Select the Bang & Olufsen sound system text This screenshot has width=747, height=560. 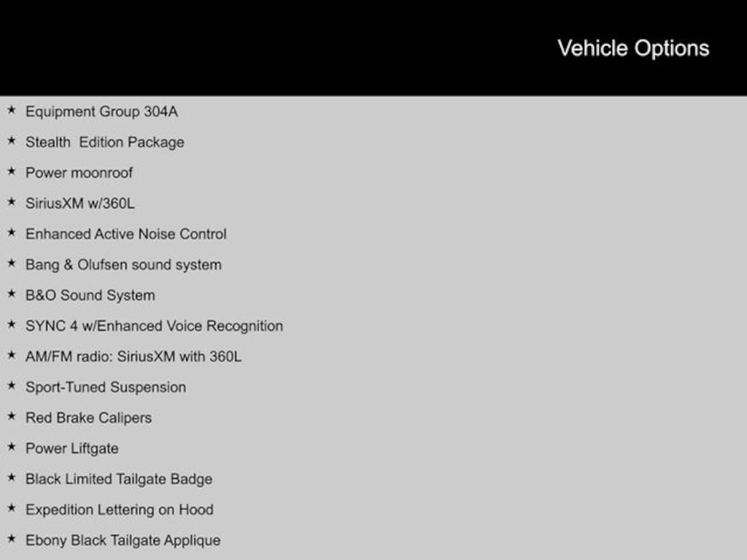pyautogui.click(x=123, y=265)
